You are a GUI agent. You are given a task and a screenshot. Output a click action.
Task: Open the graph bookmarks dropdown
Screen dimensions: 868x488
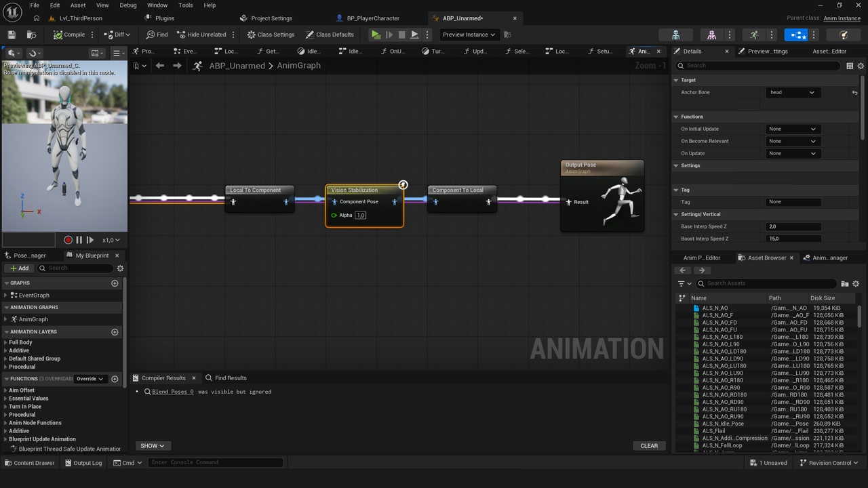point(139,66)
